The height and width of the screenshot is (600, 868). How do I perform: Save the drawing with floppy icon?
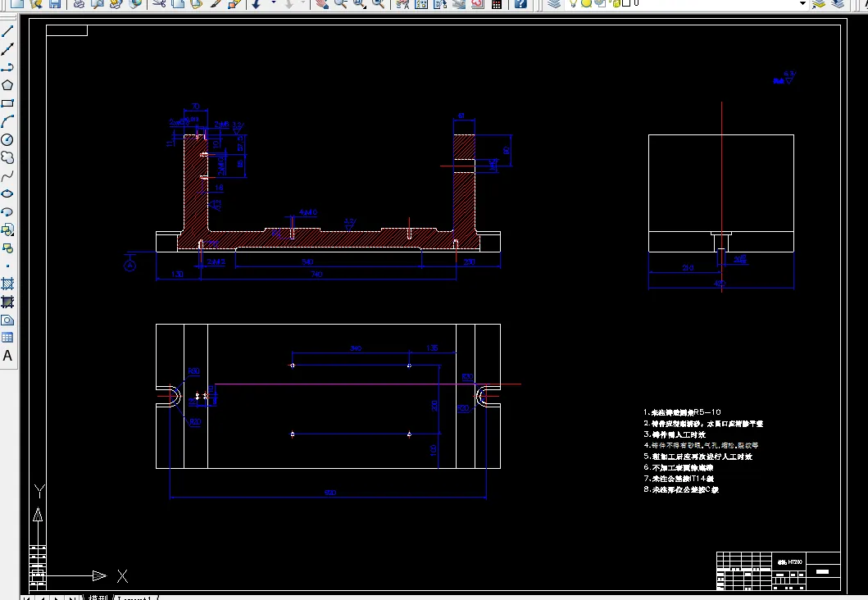(x=54, y=3)
